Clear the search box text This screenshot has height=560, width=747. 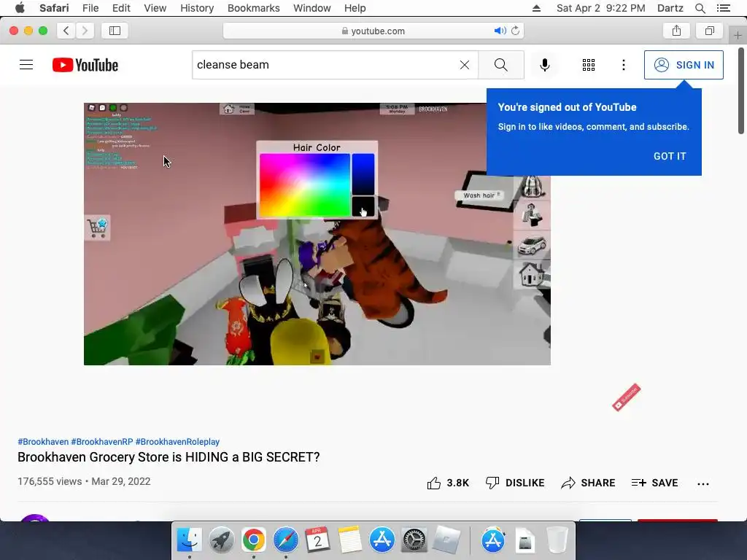[465, 65]
